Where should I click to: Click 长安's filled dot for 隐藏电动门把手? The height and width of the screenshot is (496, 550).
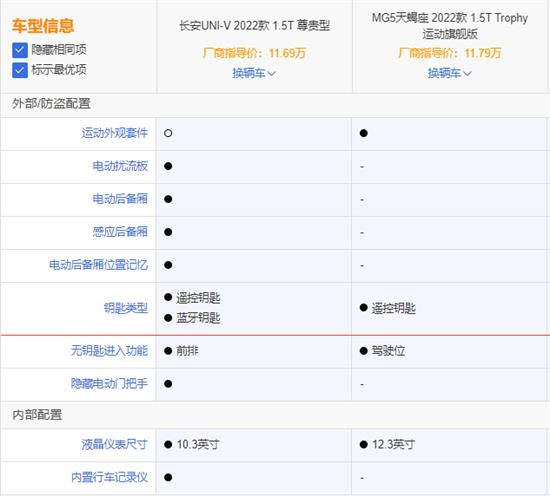pos(168,384)
